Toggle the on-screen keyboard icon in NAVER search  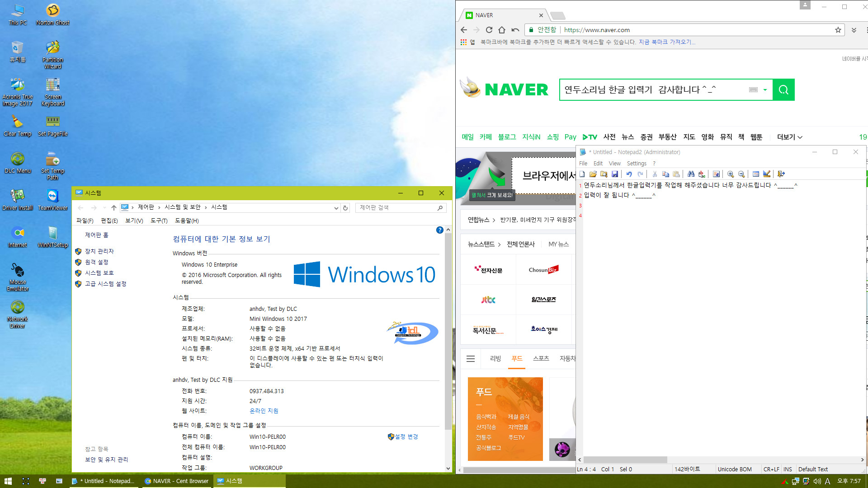(x=753, y=90)
